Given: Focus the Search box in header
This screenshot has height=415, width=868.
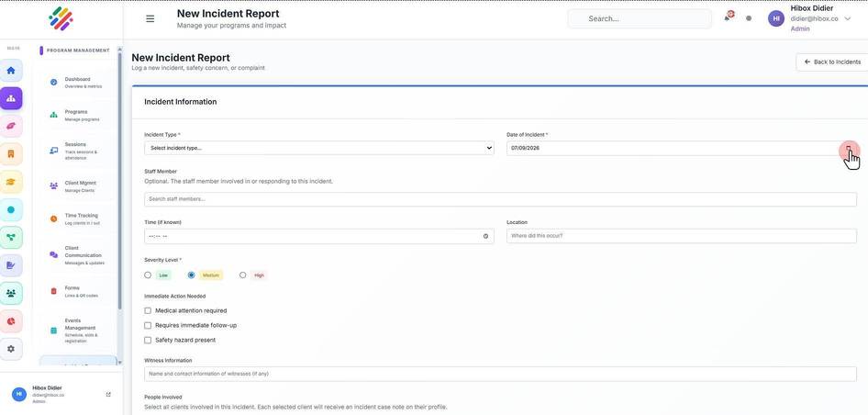Looking at the screenshot, I should (x=640, y=19).
